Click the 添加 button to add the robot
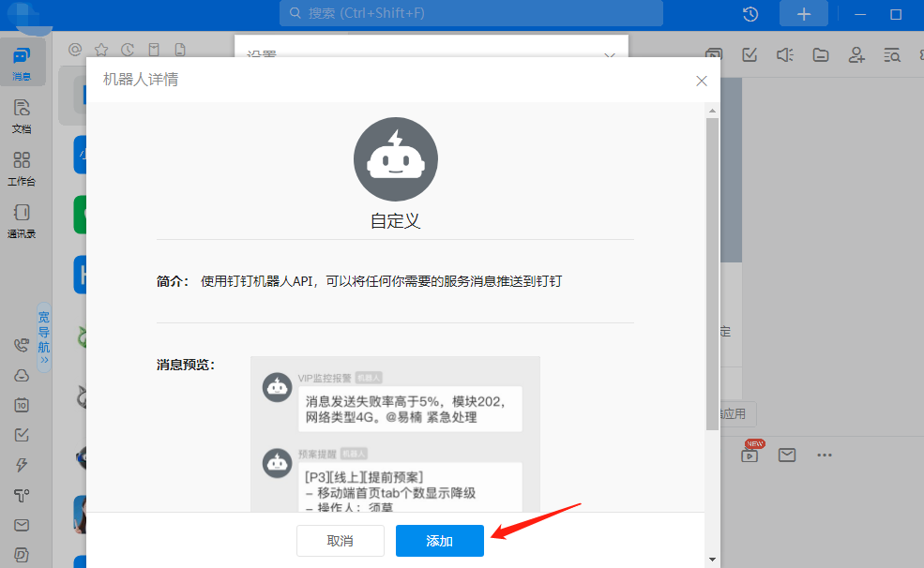Viewport: 924px width, 568px height. coord(439,541)
